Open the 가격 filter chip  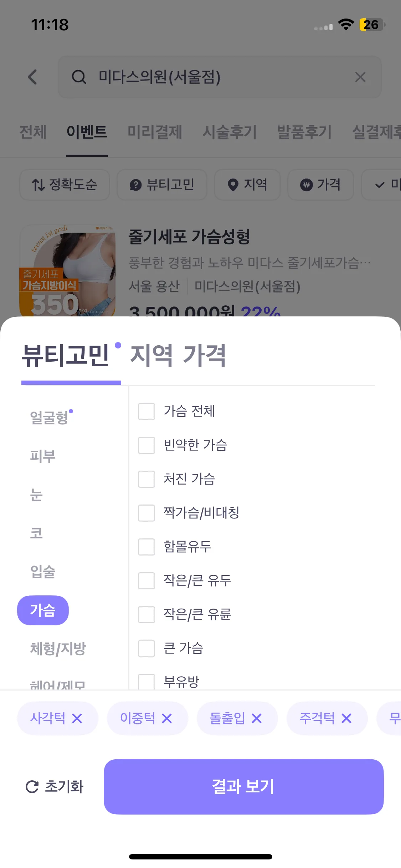point(320,185)
